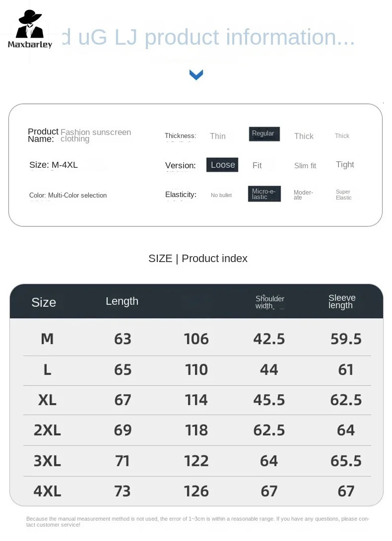Click the Shoulder width column header
The width and height of the screenshot is (392, 541).
pos(269,302)
